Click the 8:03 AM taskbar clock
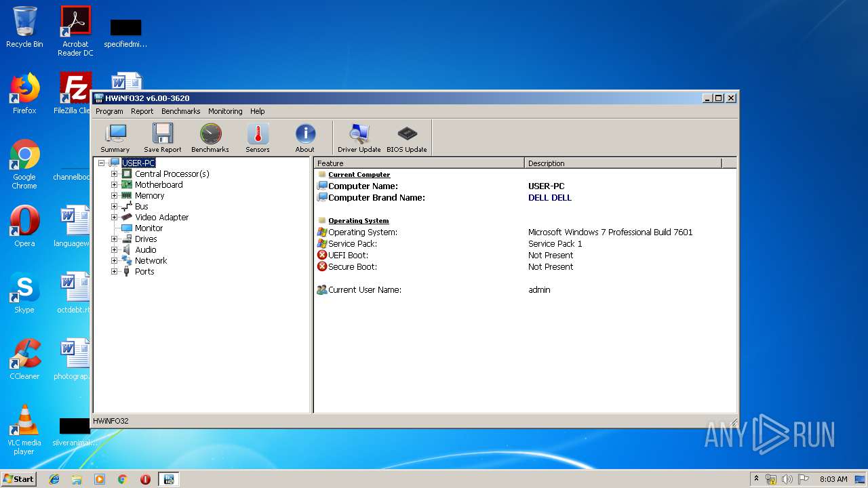The image size is (868, 488). point(833,479)
